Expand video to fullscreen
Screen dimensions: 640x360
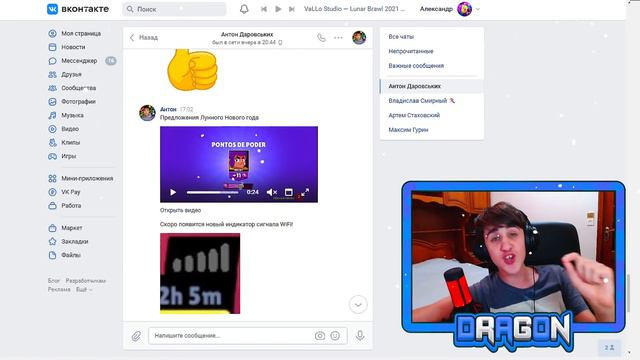click(305, 192)
